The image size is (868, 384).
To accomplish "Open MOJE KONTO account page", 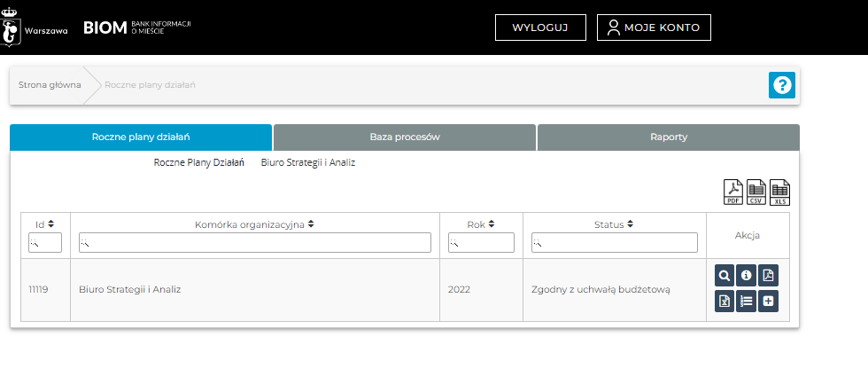I will click(654, 27).
